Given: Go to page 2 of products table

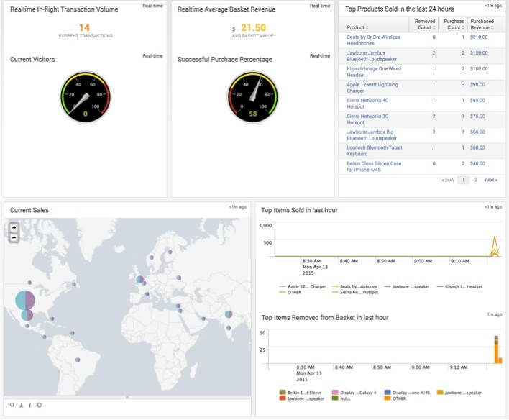Looking at the screenshot, I should pyautogui.click(x=476, y=180).
